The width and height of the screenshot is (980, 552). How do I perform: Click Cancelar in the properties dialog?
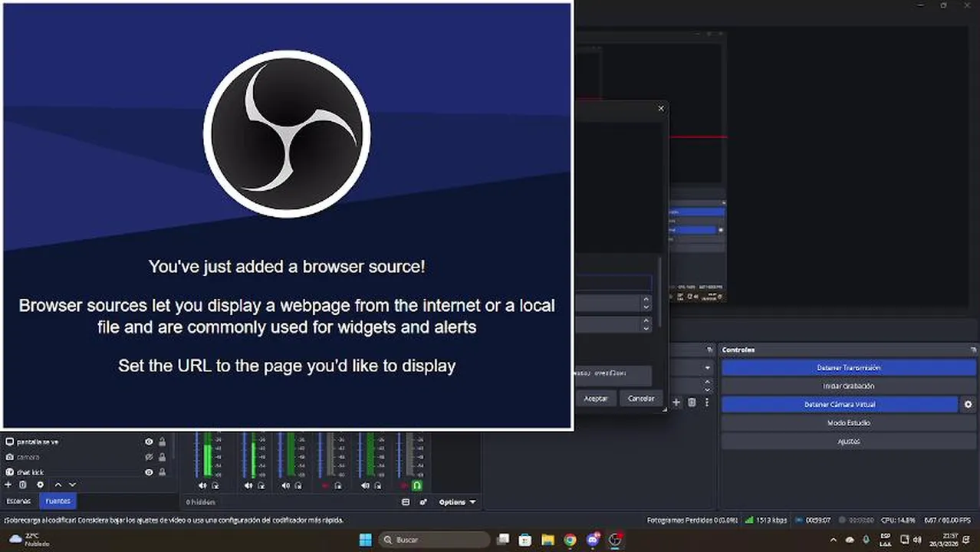click(641, 399)
